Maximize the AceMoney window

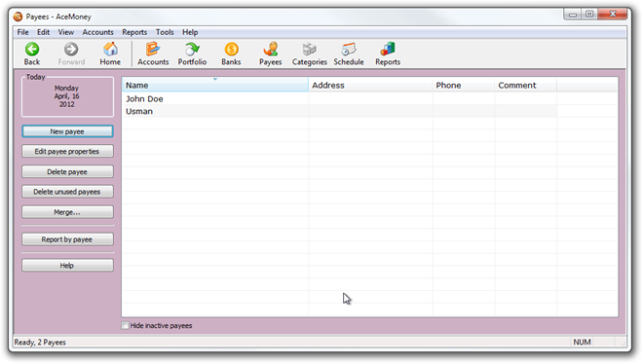589,15
